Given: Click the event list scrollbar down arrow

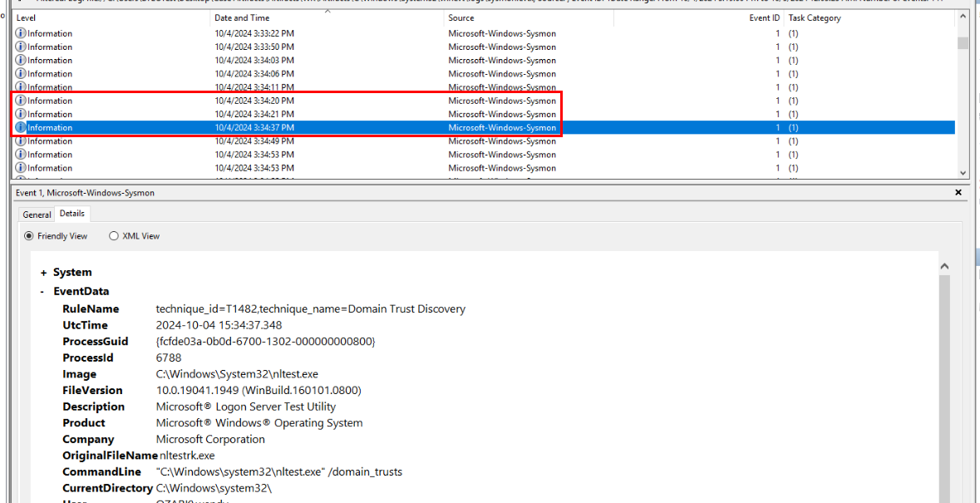Looking at the screenshot, I should (x=963, y=173).
